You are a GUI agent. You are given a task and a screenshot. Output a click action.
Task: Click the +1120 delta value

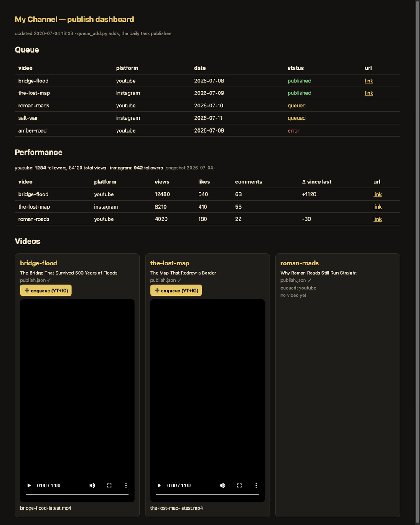tap(309, 194)
